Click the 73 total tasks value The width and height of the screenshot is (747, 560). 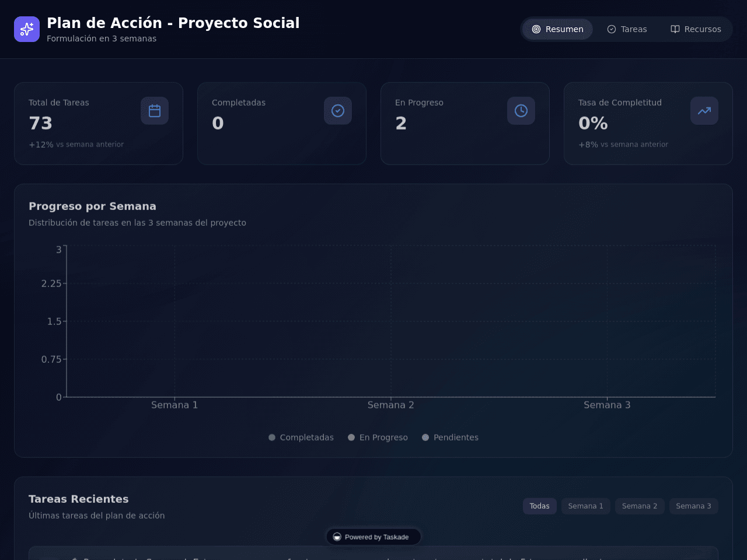(x=41, y=124)
